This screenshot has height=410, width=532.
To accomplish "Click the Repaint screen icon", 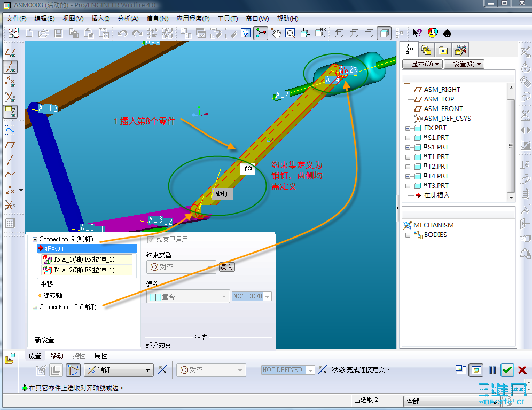I will 246,33.
